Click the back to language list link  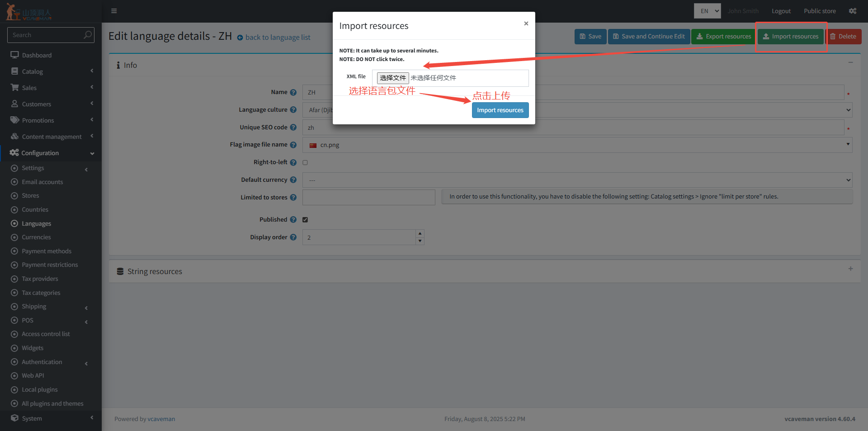278,38
